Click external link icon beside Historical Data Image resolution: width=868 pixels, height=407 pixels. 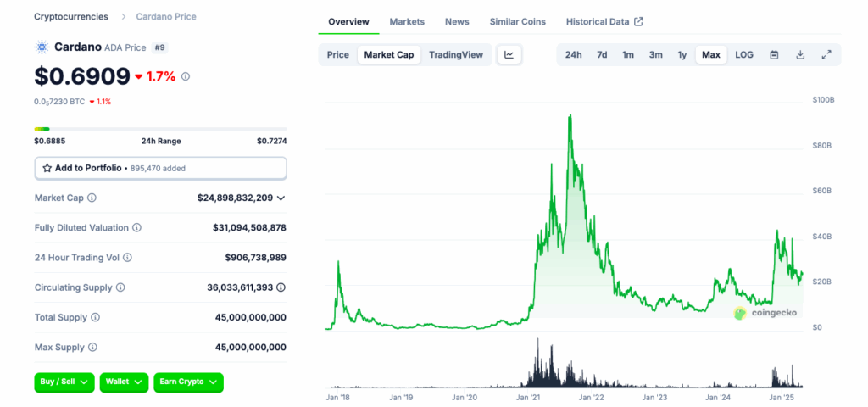coord(638,21)
